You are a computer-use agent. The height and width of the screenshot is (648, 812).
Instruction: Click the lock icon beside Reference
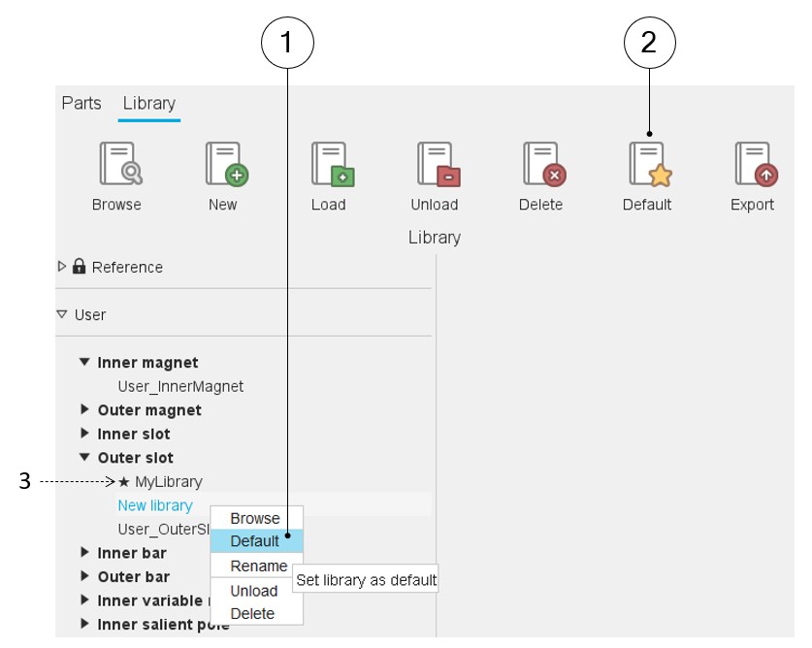[x=80, y=266]
